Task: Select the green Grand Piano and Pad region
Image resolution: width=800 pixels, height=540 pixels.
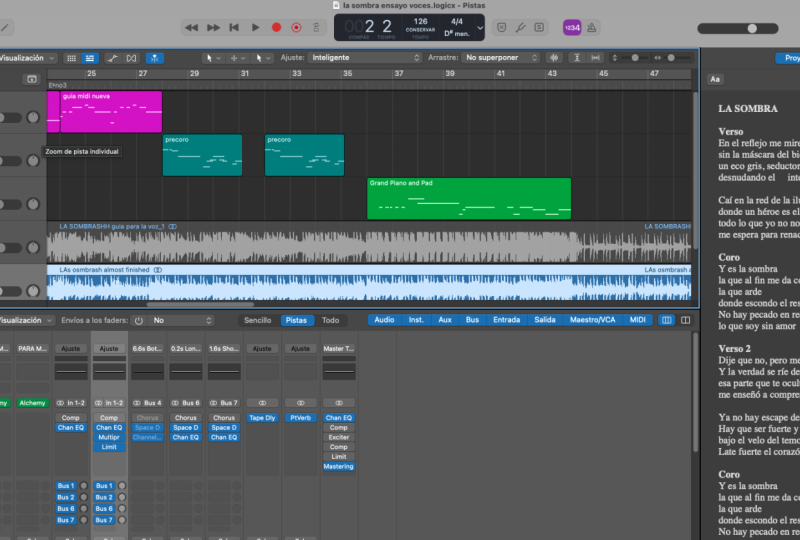Action: [x=469, y=199]
